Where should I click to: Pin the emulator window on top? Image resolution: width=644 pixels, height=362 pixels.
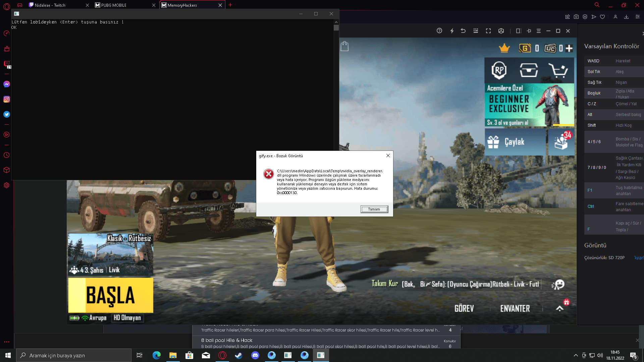(529, 31)
